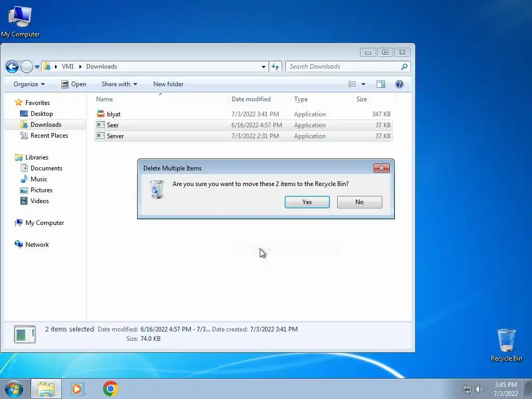Image resolution: width=532 pixels, height=399 pixels.
Task: Click No in Delete Multiple Items dialog
Action: pos(360,202)
